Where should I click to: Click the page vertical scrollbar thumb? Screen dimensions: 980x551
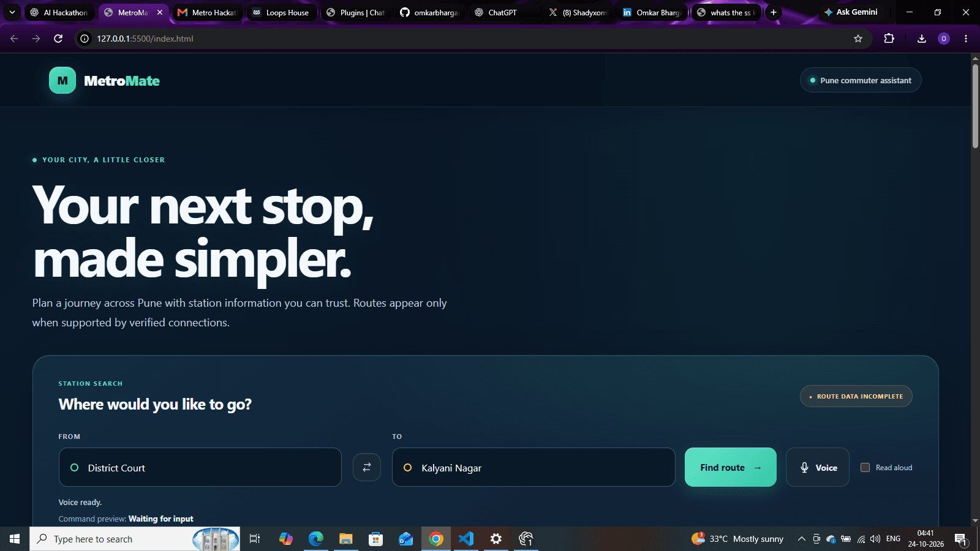(x=975, y=105)
